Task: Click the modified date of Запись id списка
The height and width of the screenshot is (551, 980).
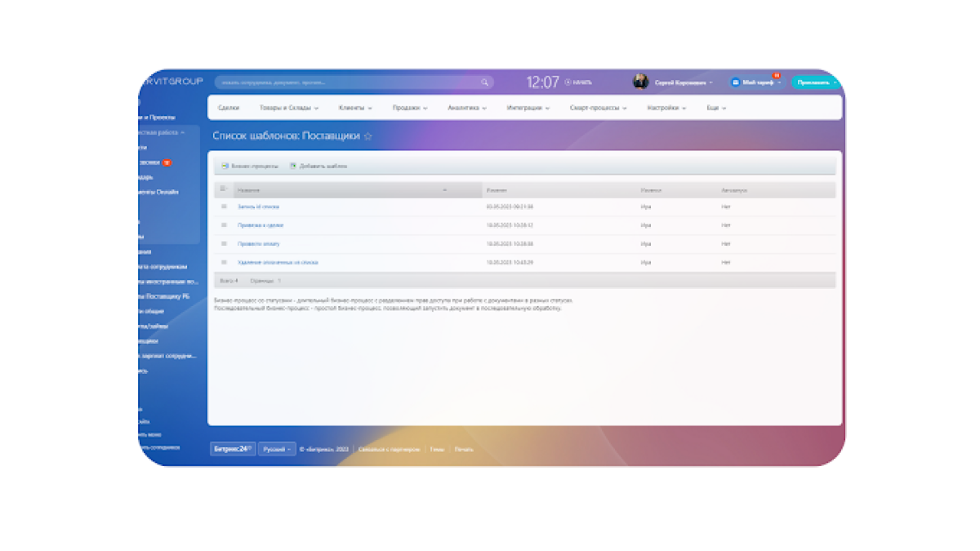Action: tap(509, 207)
